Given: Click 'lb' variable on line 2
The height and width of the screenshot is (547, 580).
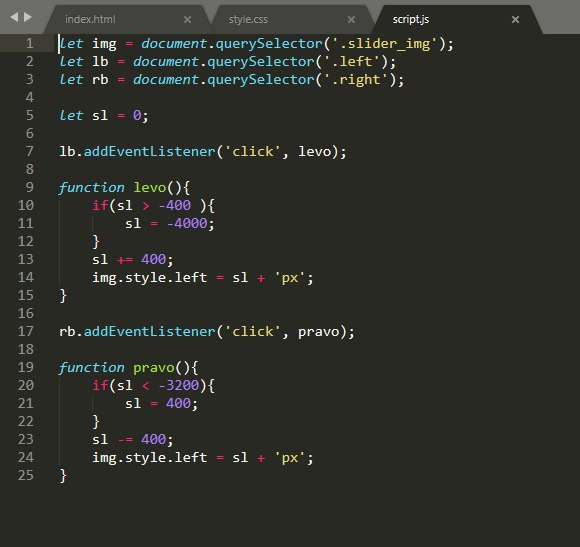Looking at the screenshot, I should point(100,61).
